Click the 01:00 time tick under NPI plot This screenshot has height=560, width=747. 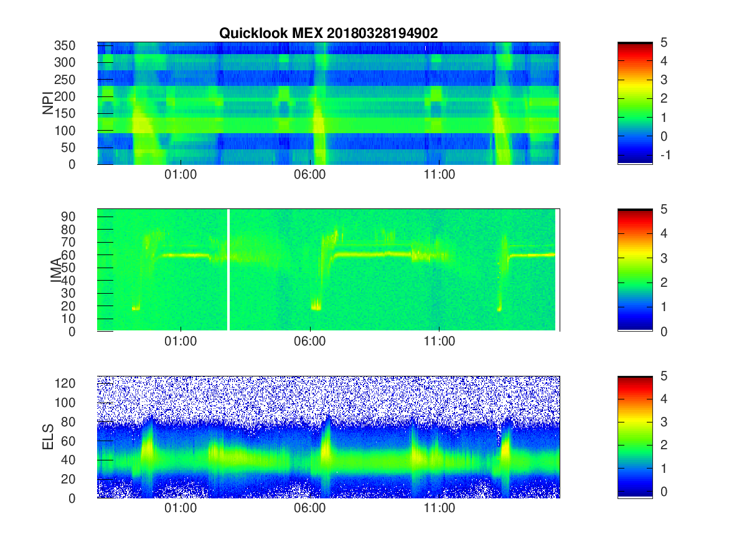click(181, 175)
